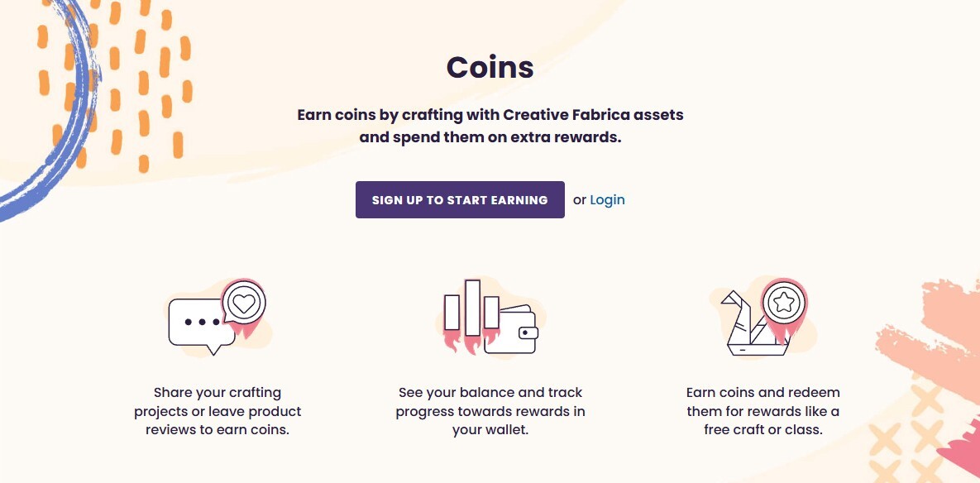Click the Sign Up to Start Earning button

pyautogui.click(x=460, y=200)
